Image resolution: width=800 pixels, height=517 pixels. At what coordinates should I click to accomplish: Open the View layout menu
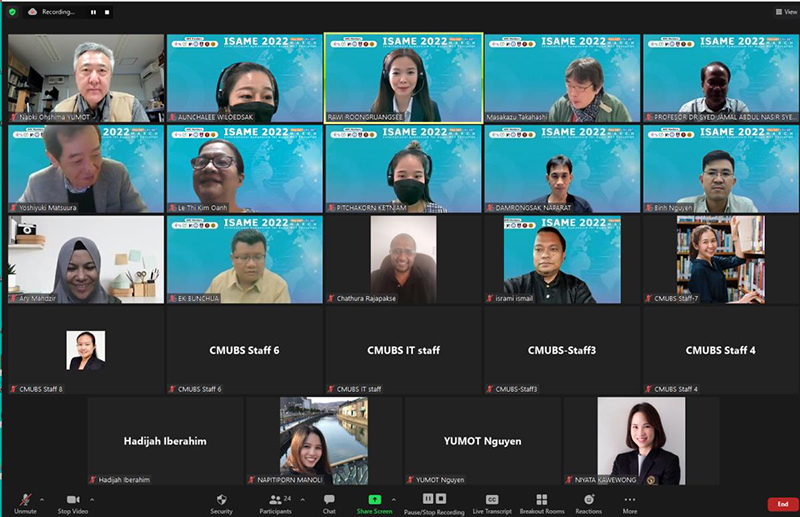(x=786, y=12)
